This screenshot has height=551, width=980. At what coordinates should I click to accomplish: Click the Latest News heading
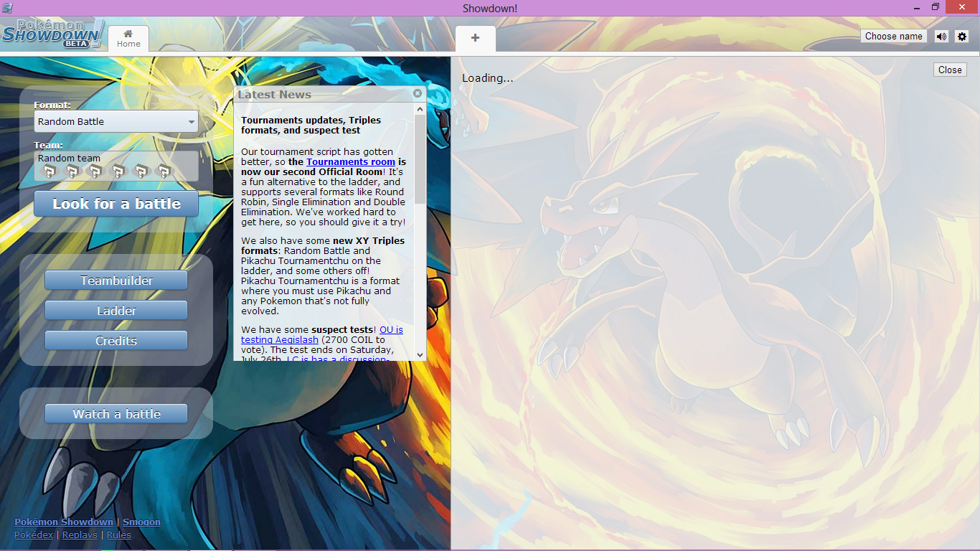click(275, 95)
